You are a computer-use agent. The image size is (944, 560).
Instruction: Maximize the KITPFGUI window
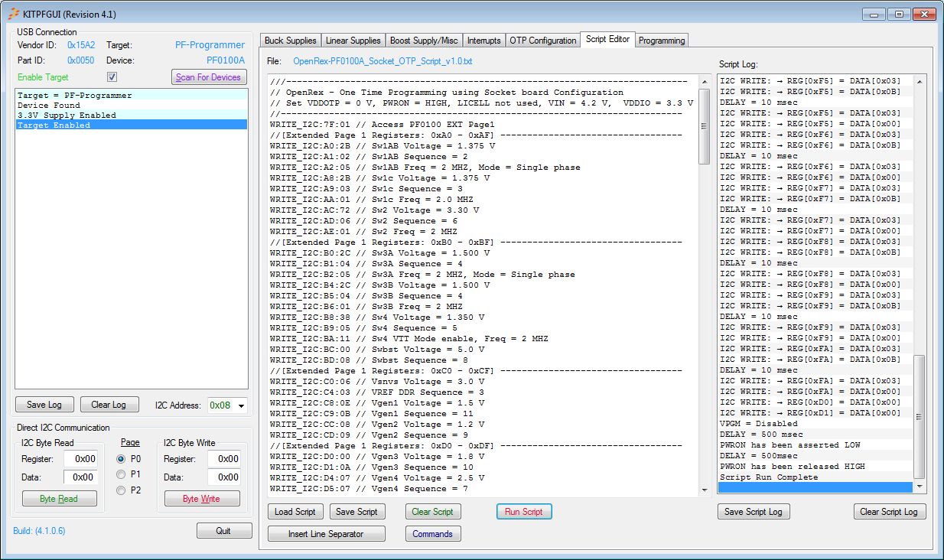click(898, 14)
